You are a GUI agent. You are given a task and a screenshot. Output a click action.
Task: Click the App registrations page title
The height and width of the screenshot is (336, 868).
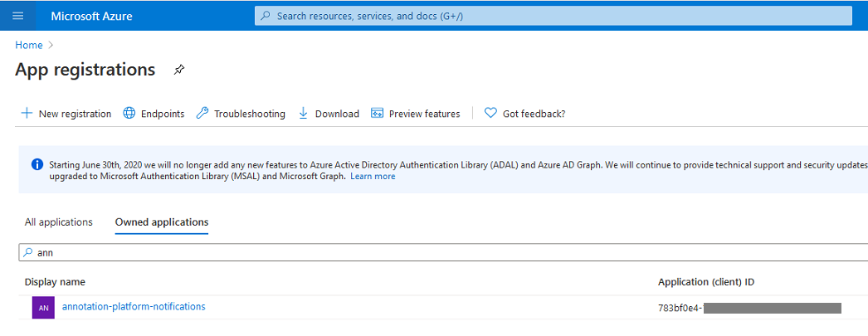(85, 70)
